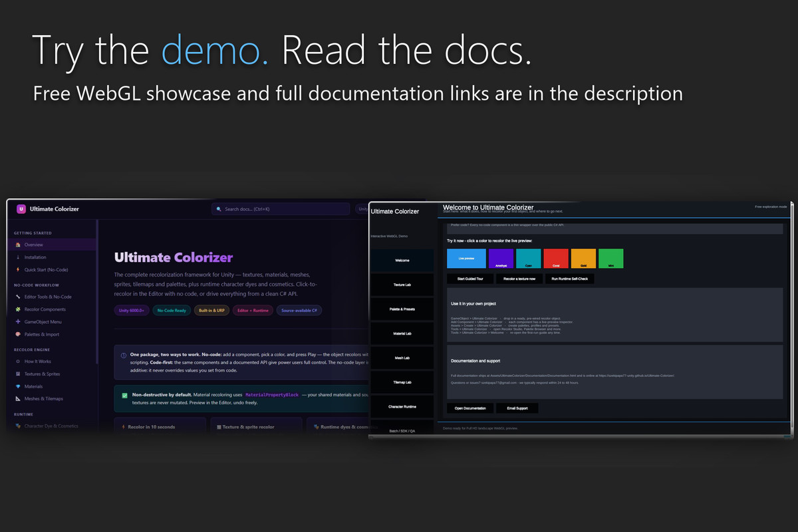This screenshot has height=532, width=798.
Task: Click the image icon beside Textures & Sprites
Action: pyautogui.click(x=18, y=374)
